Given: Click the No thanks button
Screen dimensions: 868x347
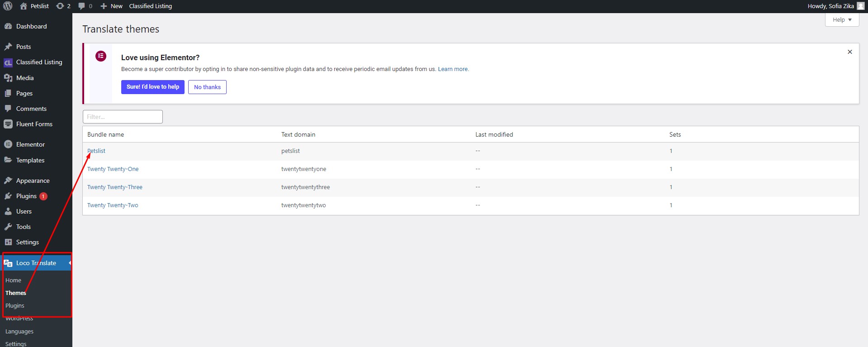Looking at the screenshot, I should click(x=207, y=87).
